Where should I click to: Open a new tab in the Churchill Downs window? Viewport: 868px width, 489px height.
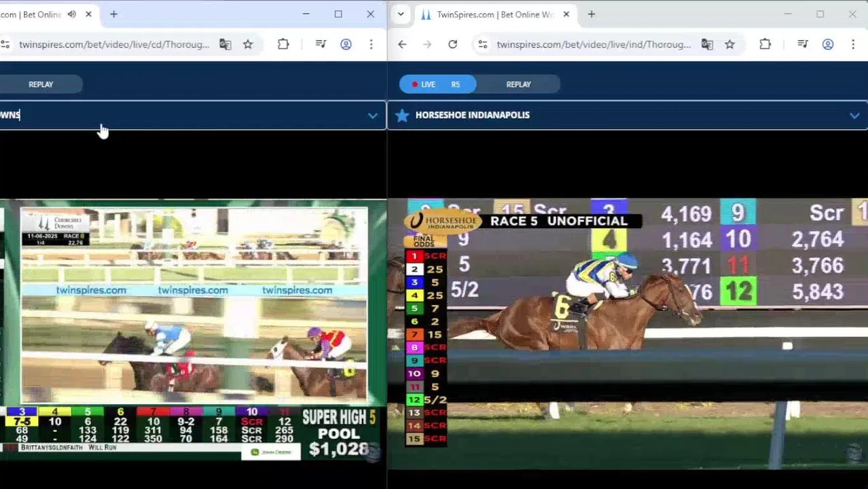pyautogui.click(x=113, y=14)
